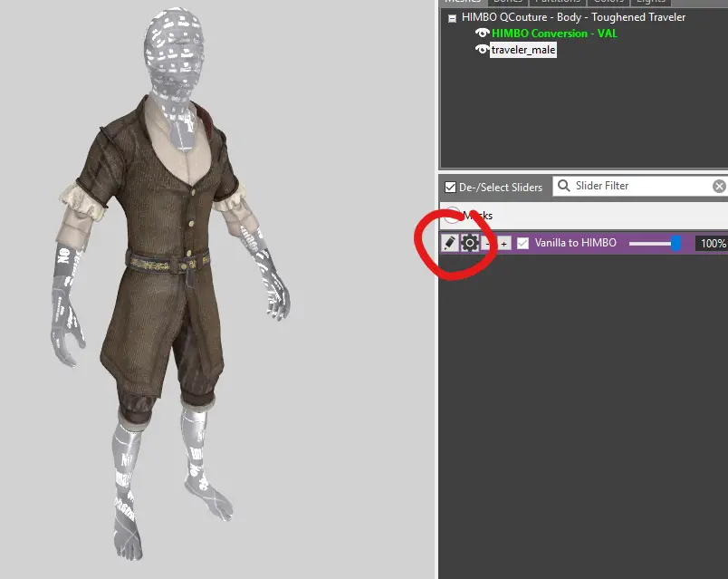Screen dimensions: 728x579
Task: Select HIMBO QCouture - Body - Toughened Traveler root
Action: [x=573, y=17]
